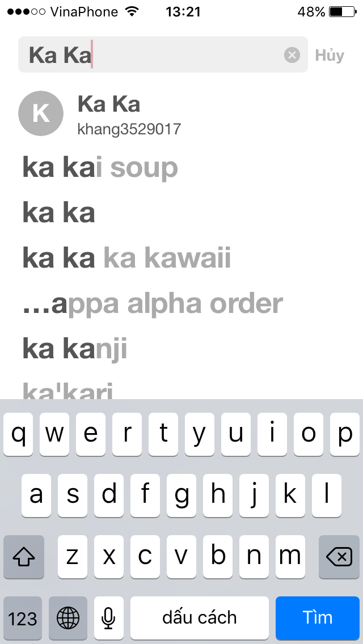Tap the letter K key
363x644 pixels.
(290, 495)
